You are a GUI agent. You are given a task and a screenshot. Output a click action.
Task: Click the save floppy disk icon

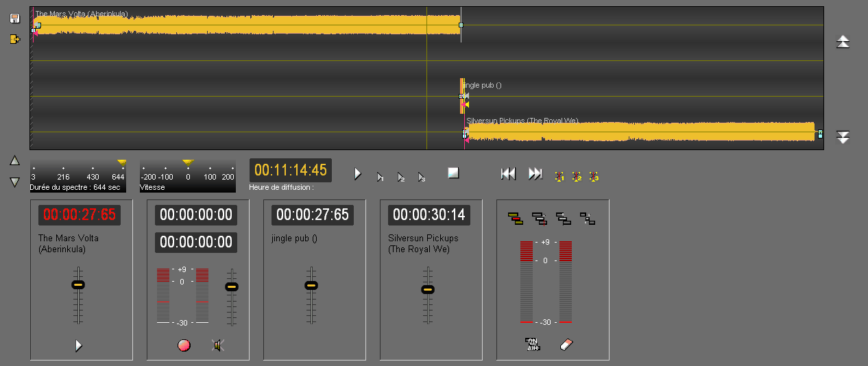point(15,19)
